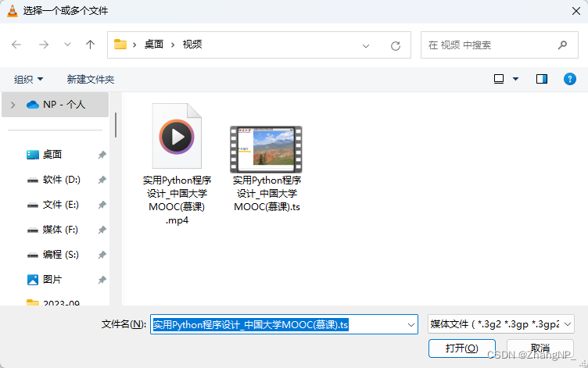This screenshot has width=588, height=368.
Task: Click the pin beside 媒体 (F:)
Action: (102, 230)
